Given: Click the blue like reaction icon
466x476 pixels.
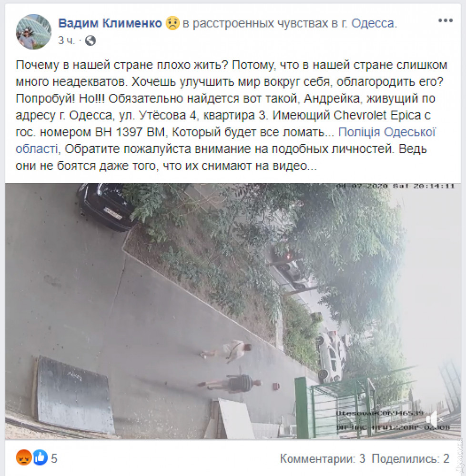Looking at the screenshot, I should coord(40,457).
